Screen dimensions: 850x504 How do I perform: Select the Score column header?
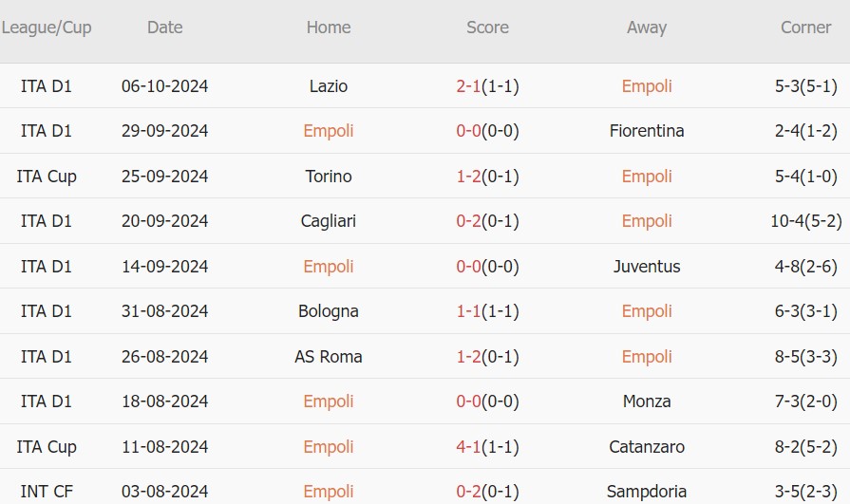click(x=487, y=28)
